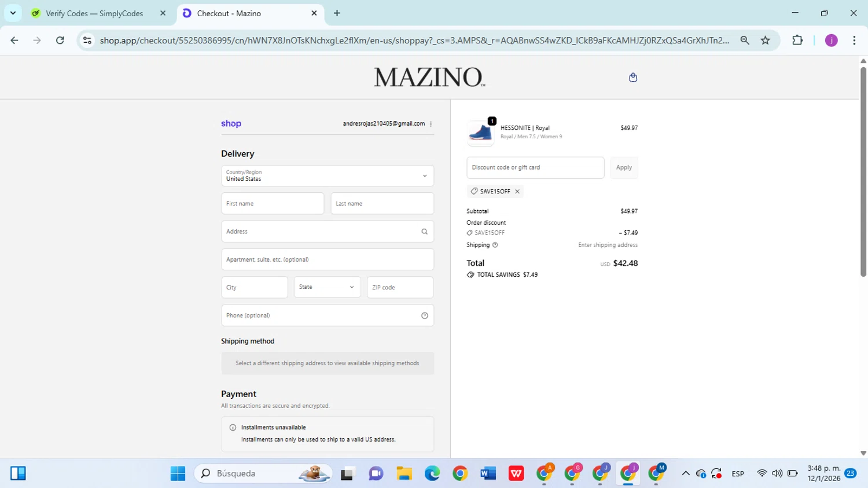Reload the checkout page

[60, 41]
